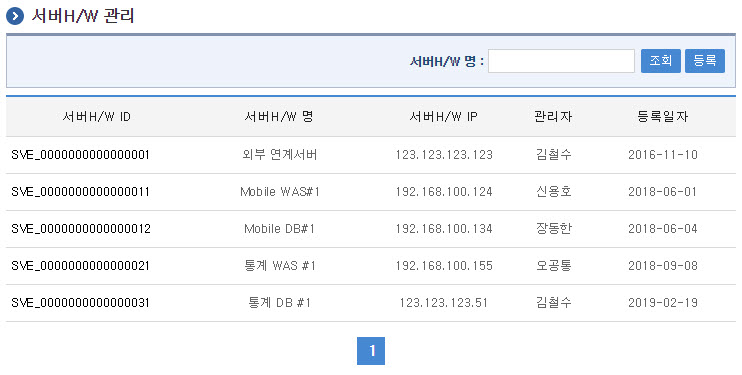Focus the 서버H/W 명 search input field

(x=561, y=61)
